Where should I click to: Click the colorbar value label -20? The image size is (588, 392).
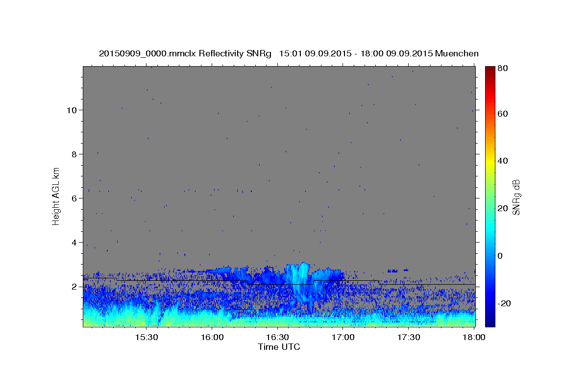pyautogui.click(x=505, y=303)
